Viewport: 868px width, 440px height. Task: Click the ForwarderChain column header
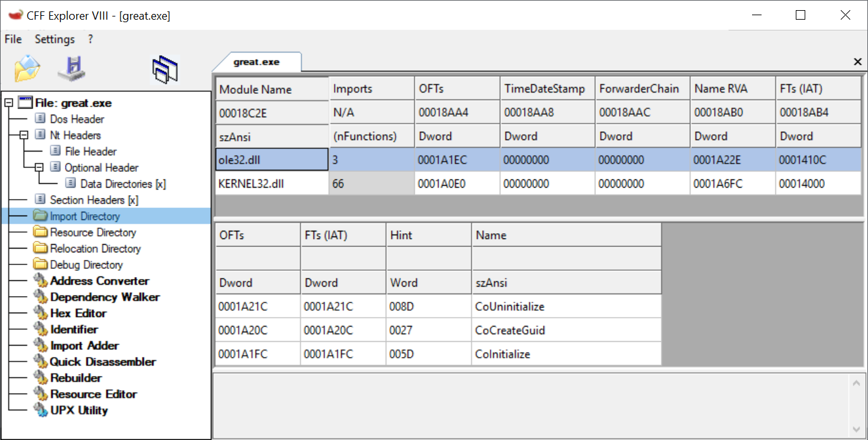click(x=642, y=89)
